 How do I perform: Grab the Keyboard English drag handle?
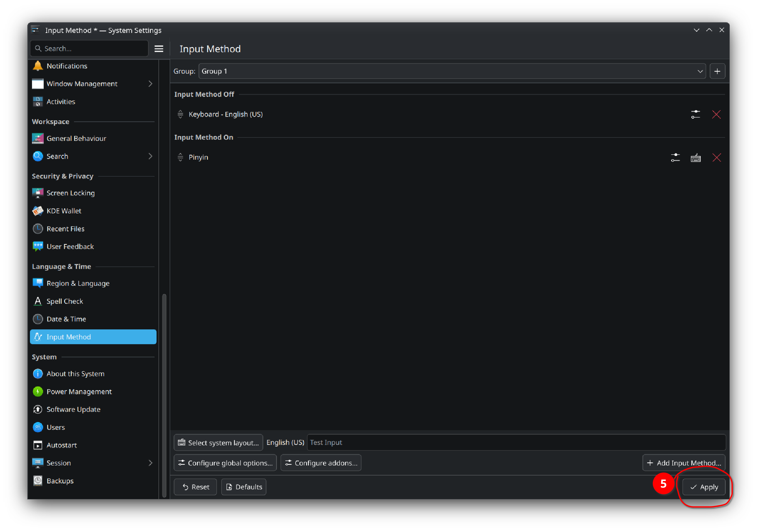click(x=180, y=114)
